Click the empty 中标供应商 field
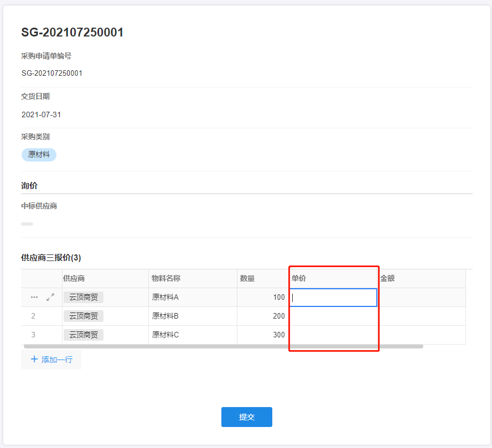Viewport: 492px width, 448px height. 27,224
